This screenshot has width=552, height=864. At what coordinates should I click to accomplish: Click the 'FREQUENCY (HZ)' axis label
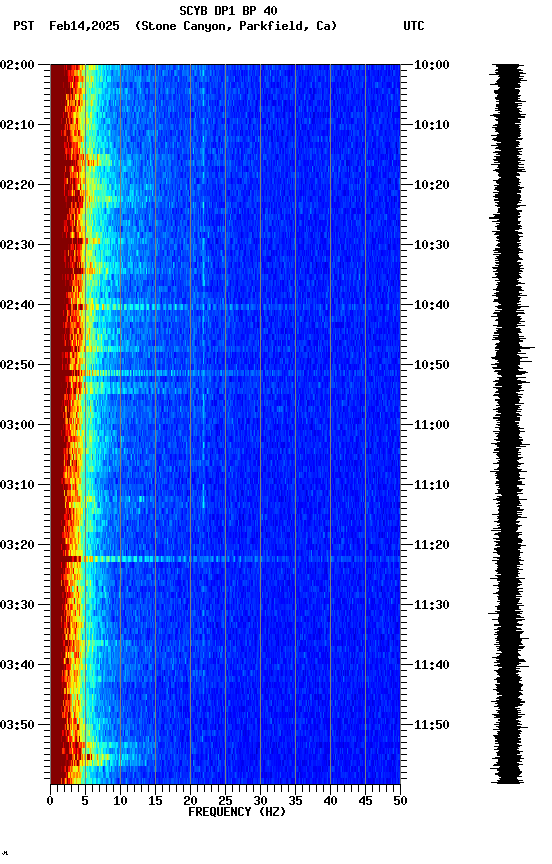237,812
